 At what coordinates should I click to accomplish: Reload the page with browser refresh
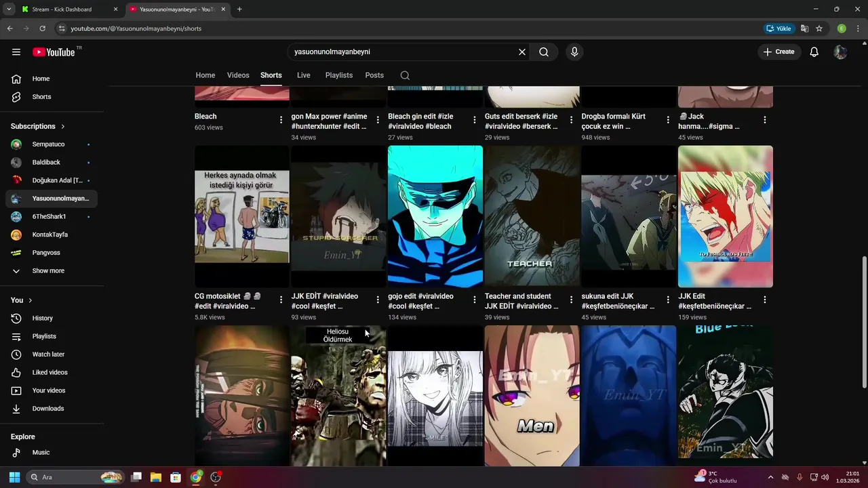(x=42, y=28)
